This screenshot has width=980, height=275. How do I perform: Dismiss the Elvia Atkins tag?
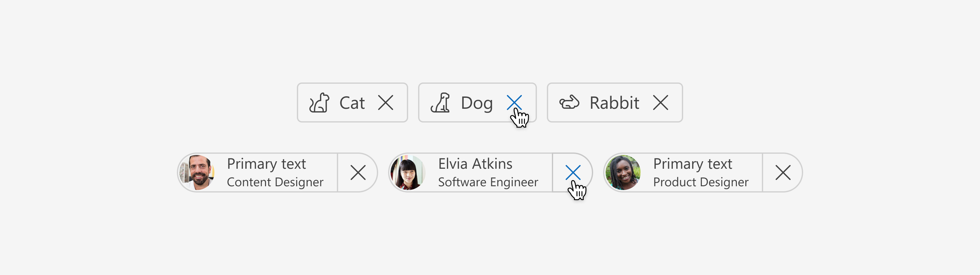[x=573, y=173]
